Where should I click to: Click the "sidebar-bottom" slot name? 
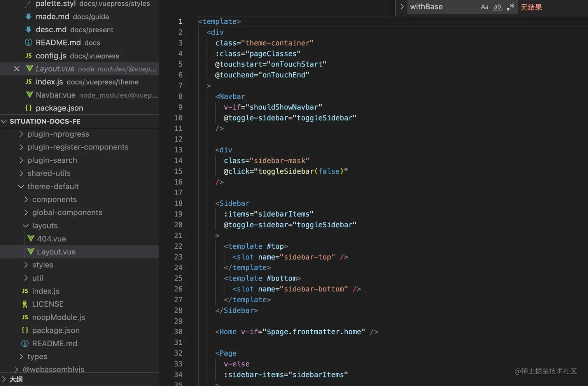(314, 289)
